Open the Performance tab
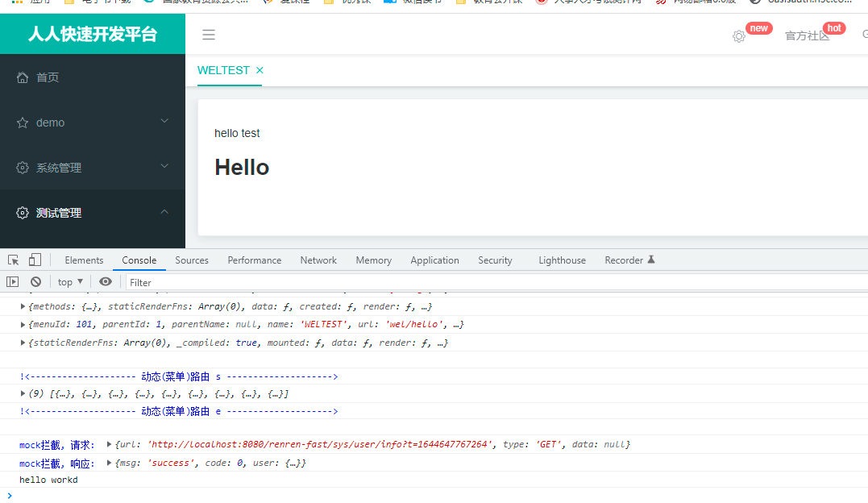This screenshot has width=868, height=503. (254, 260)
